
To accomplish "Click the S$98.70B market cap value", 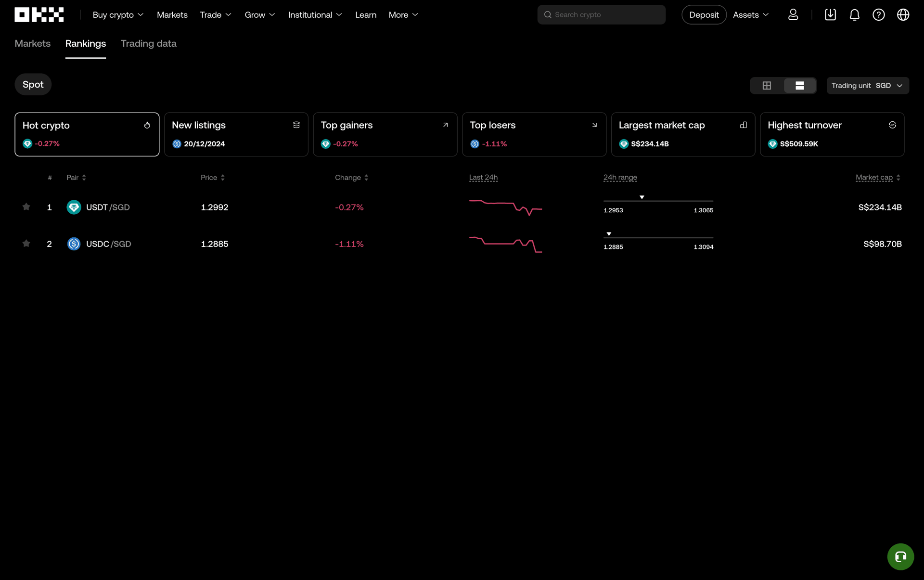I will tap(883, 244).
